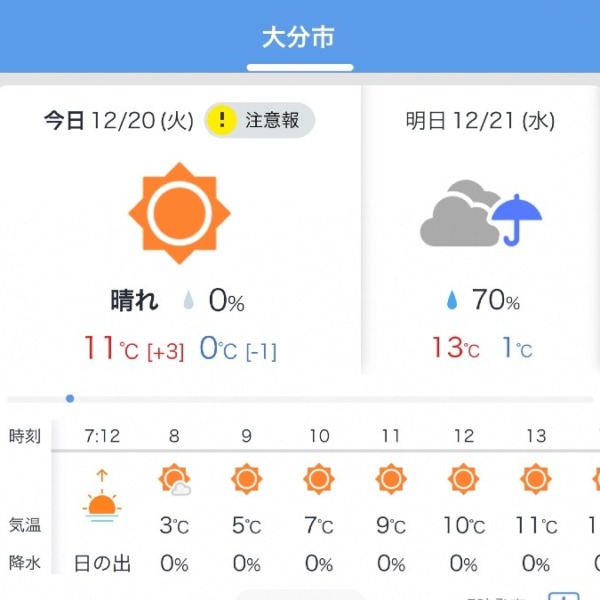Open the 注意報 advisory badge
The width and height of the screenshot is (600, 600).
click(259, 120)
